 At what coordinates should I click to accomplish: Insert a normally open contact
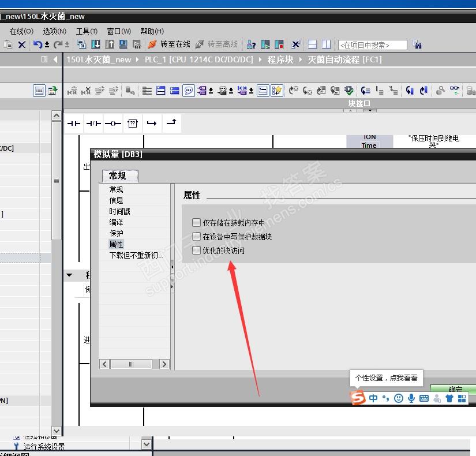tap(74, 124)
